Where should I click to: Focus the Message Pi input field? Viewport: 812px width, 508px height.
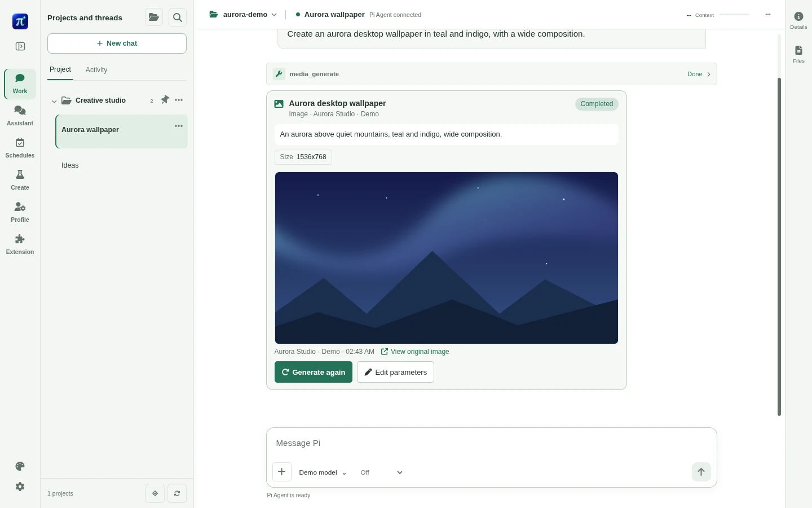coord(491,443)
